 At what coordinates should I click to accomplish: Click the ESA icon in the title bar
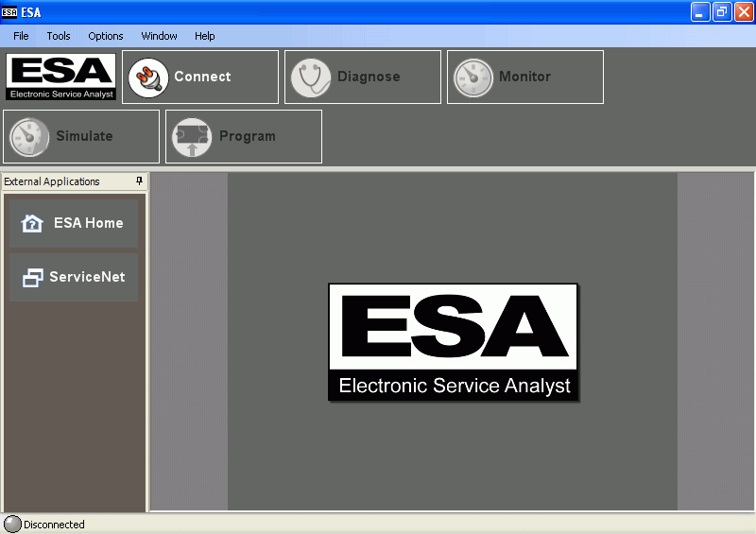coord(10,12)
